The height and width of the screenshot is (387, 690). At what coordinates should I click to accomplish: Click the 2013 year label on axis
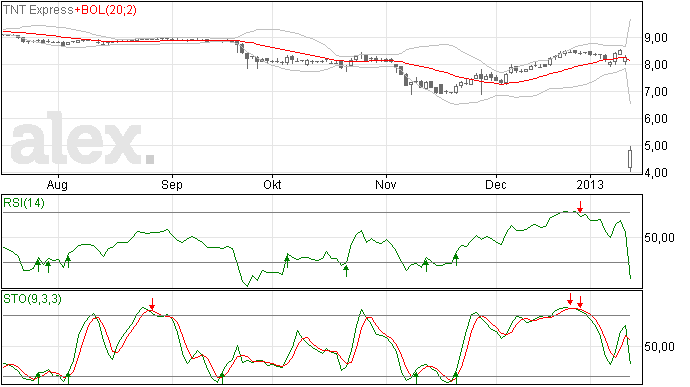pyautogui.click(x=590, y=185)
